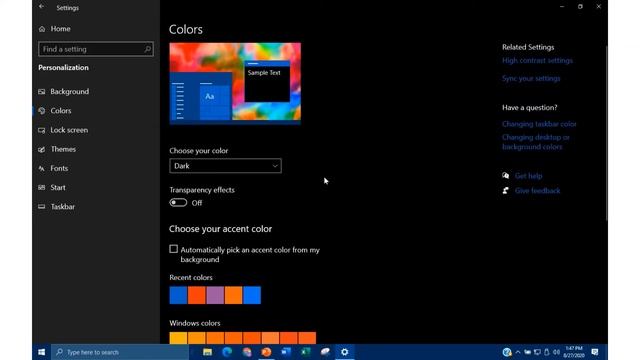Screen dimensions: 640x360
Task: Open File Explorer from the taskbar
Action: pos(207,352)
